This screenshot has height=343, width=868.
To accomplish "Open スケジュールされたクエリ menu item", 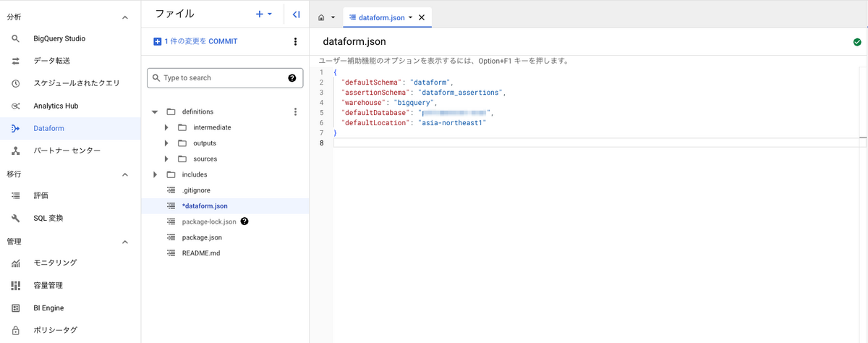I will (70, 83).
